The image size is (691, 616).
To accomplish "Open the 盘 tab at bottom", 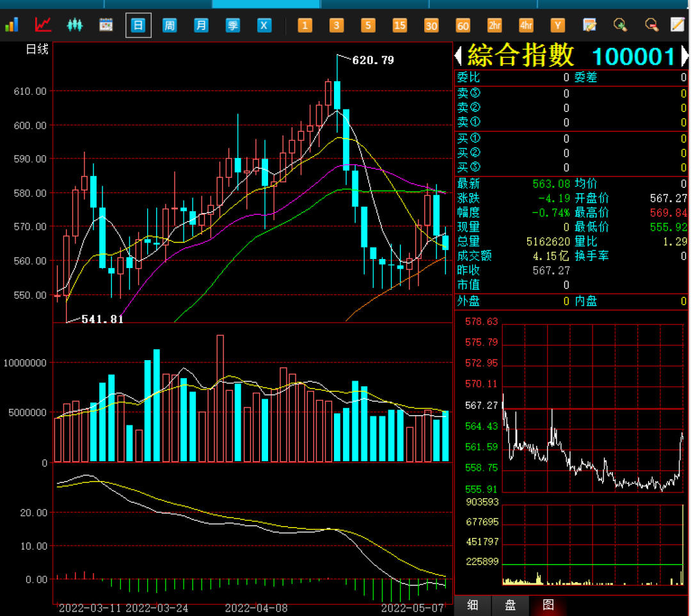I will click(511, 605).
